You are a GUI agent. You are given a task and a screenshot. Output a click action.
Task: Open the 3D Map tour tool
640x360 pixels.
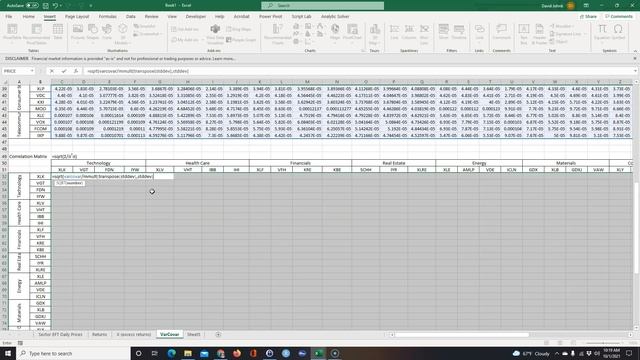374,33
